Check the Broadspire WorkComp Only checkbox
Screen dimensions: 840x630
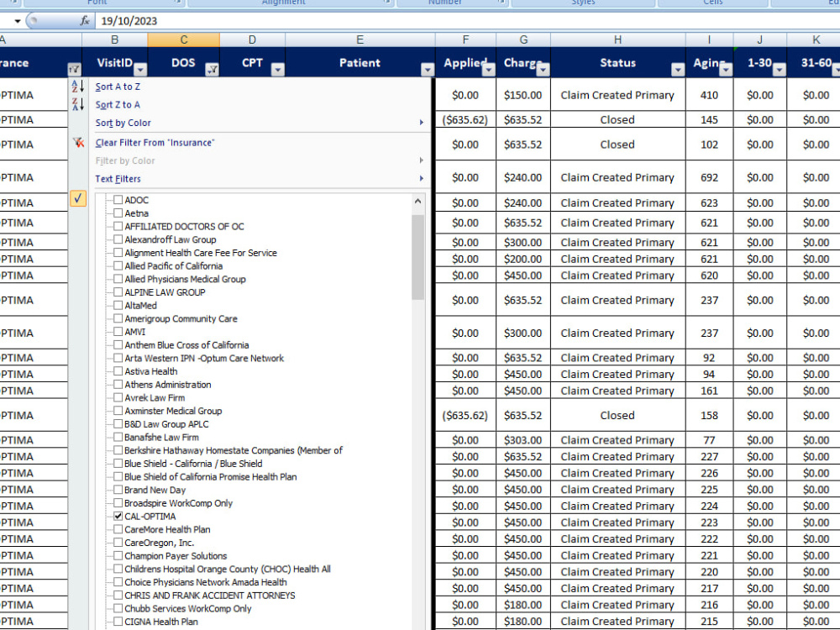coord(118,502)
